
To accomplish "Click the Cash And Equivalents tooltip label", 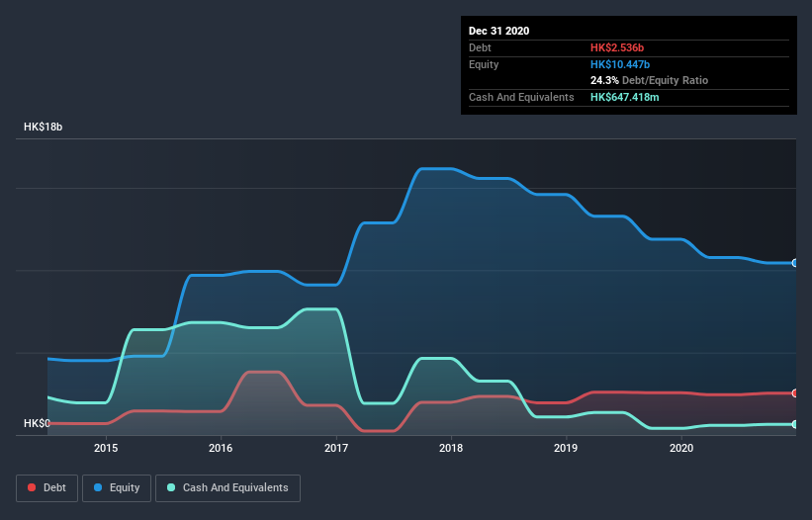I will [x=521, y=97].
